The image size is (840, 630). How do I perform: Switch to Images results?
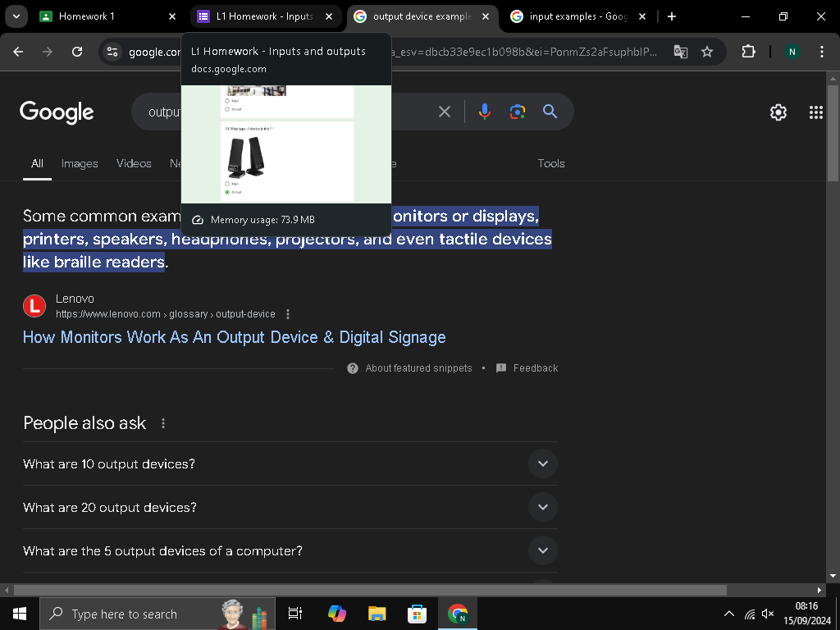tap(80, 163)
